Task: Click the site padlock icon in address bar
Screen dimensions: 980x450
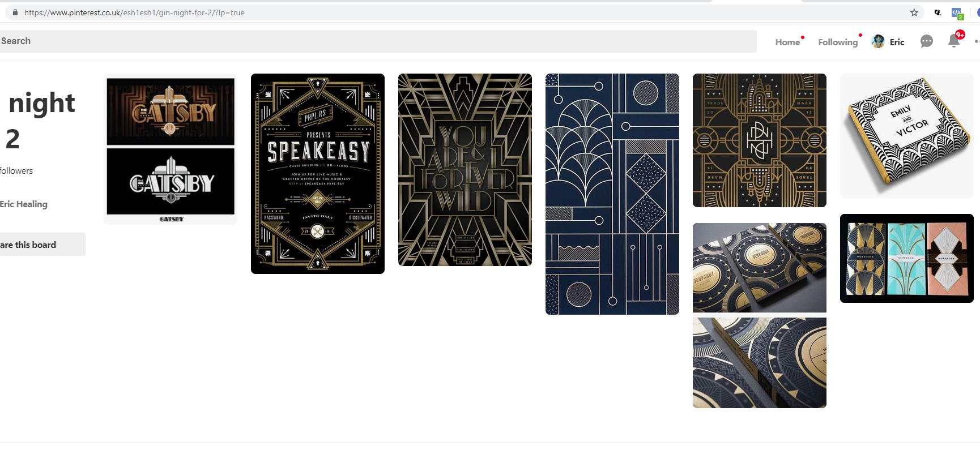Action: coord(15,12)
